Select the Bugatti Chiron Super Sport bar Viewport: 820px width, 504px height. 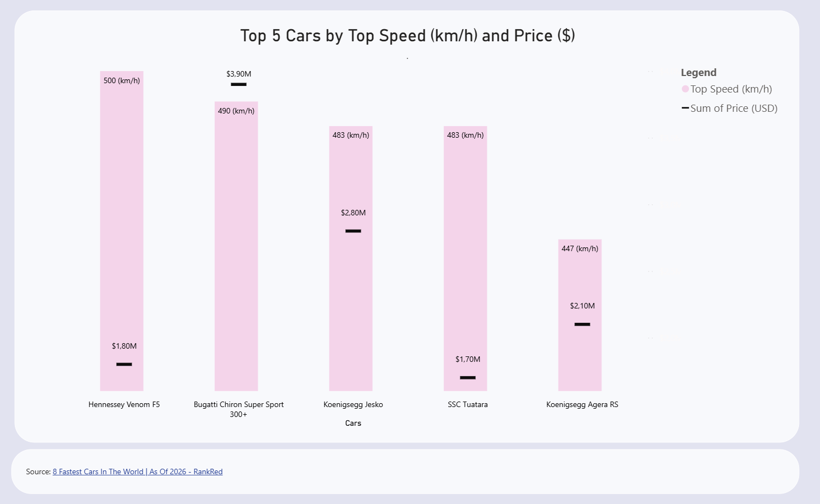click(236, 248)
